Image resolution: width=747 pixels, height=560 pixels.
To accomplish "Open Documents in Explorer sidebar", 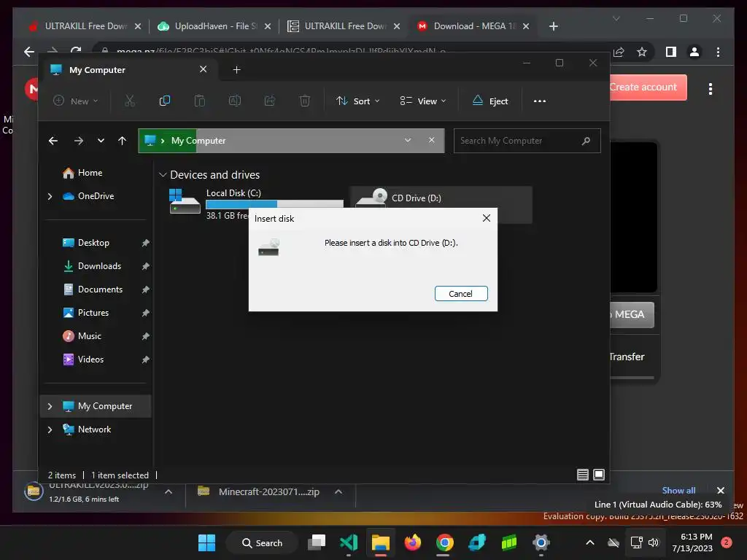I will point(100,289).
